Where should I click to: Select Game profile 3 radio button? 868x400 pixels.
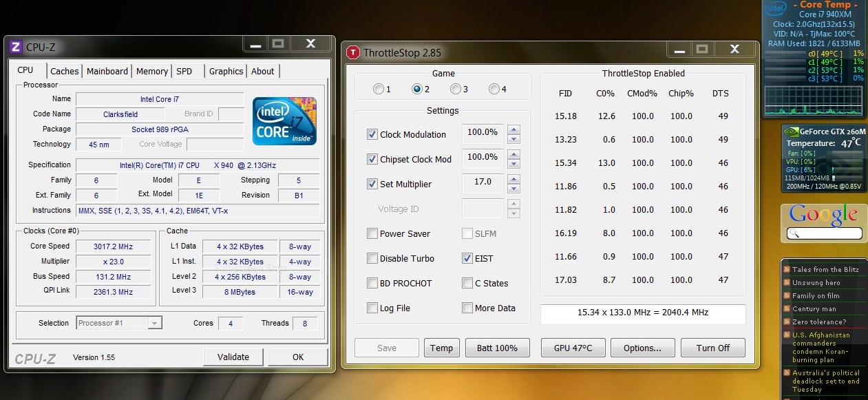(x=455, y=89)
